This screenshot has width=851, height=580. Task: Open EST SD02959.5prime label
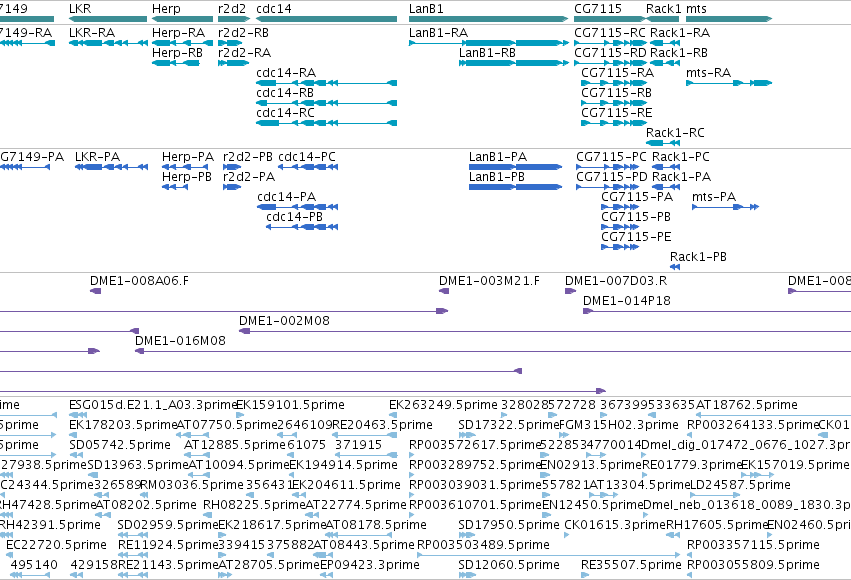tap(168, 525)
